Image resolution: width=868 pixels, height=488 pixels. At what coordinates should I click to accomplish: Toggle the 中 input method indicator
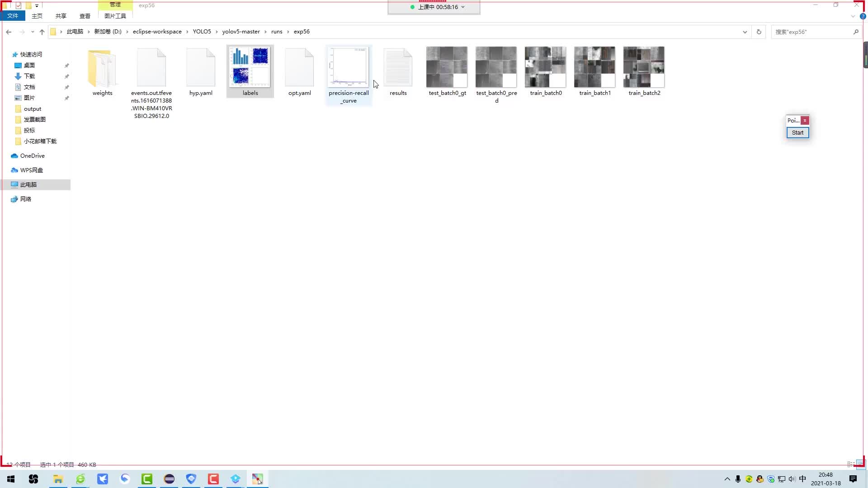click(x=802, y=479)
